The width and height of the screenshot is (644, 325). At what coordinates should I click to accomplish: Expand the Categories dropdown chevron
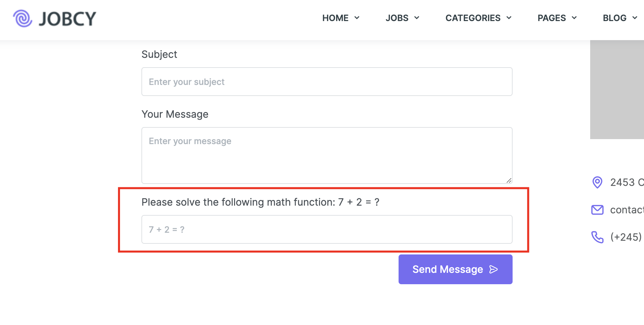pos(509,18)
